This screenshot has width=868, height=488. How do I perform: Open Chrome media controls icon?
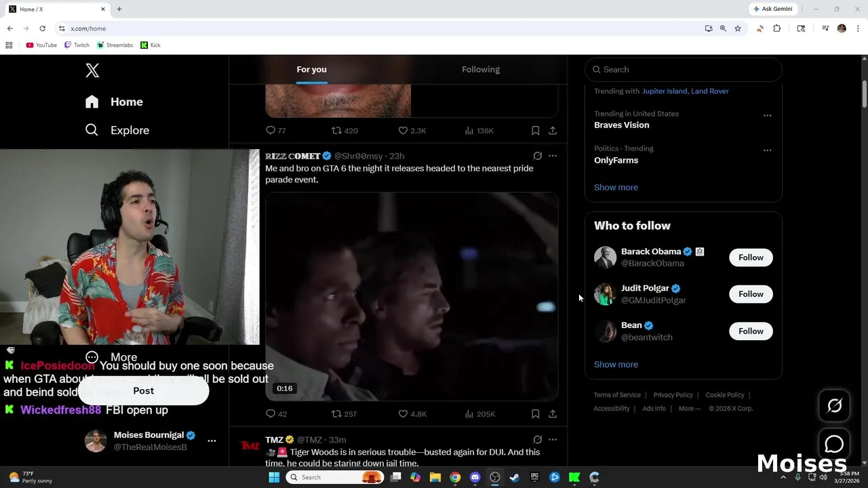click(x=825, y=28)
